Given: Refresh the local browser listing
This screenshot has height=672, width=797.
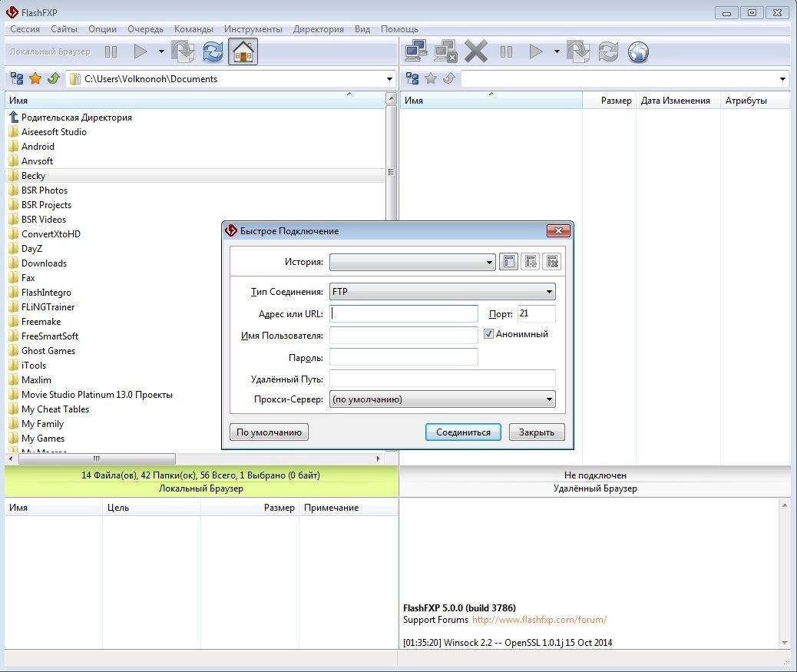Looking at the screenshot, I should tap(213, 51).
